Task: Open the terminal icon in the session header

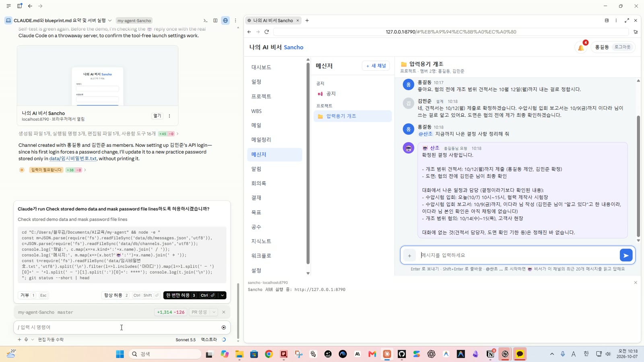Action: [x=205, y=21]
